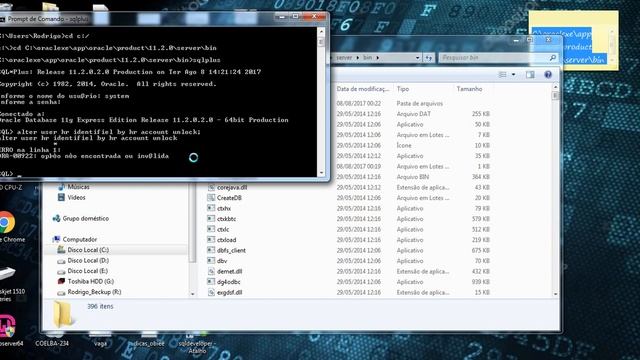Select Disco Local (C:) in navigation tree
Image resolution: width=640 pixels, height=360 pixels.
88,250
